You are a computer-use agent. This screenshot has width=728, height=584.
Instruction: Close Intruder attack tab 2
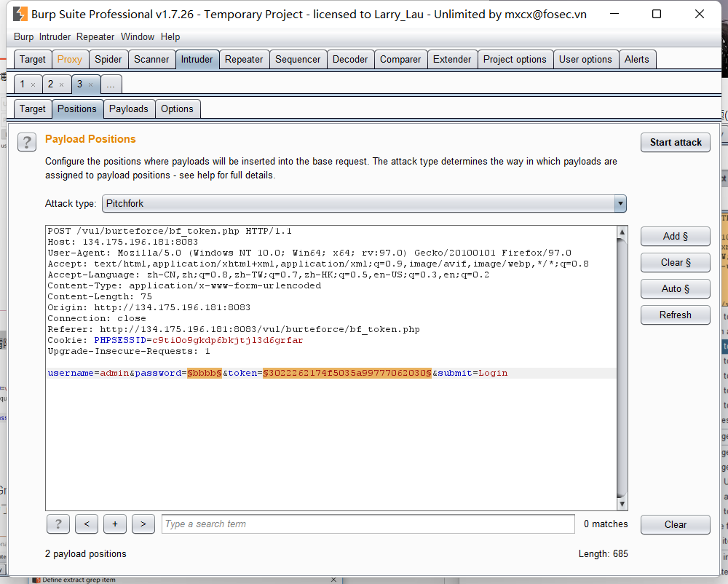point(61,85)
